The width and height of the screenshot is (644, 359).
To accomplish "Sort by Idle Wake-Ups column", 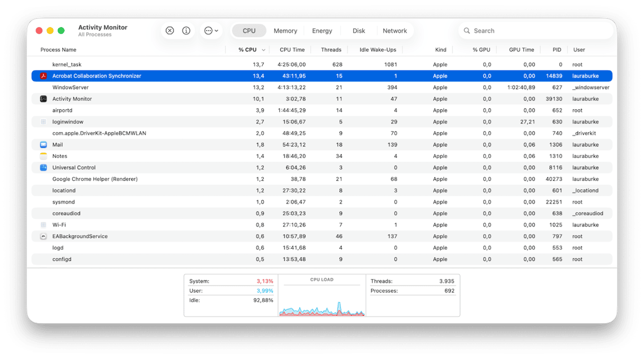I will (378, 50).
